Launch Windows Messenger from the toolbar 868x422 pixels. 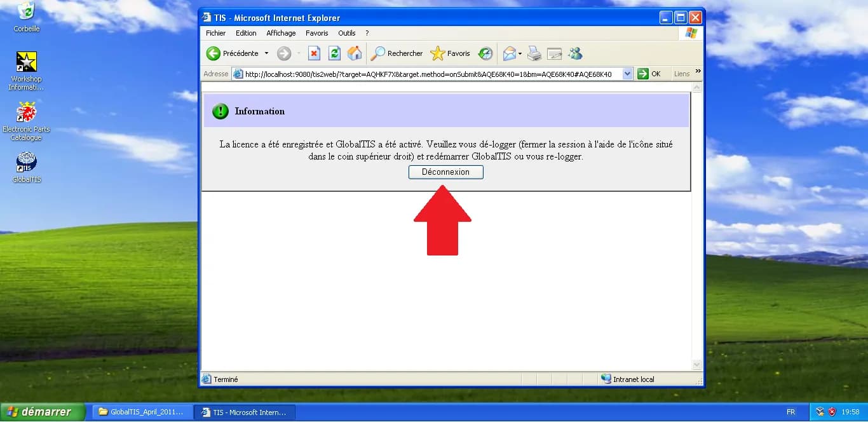pyautogui.click(x=575, y=53)
